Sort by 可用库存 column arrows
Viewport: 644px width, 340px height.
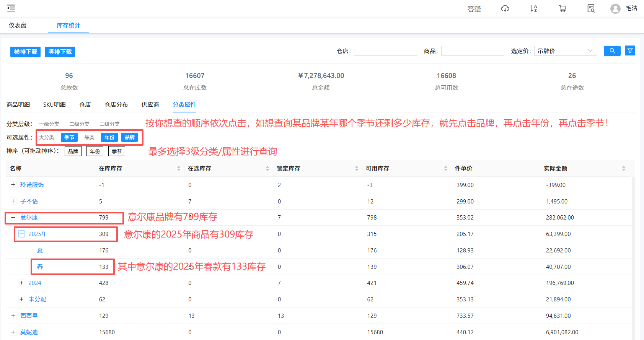pos(446,168)
